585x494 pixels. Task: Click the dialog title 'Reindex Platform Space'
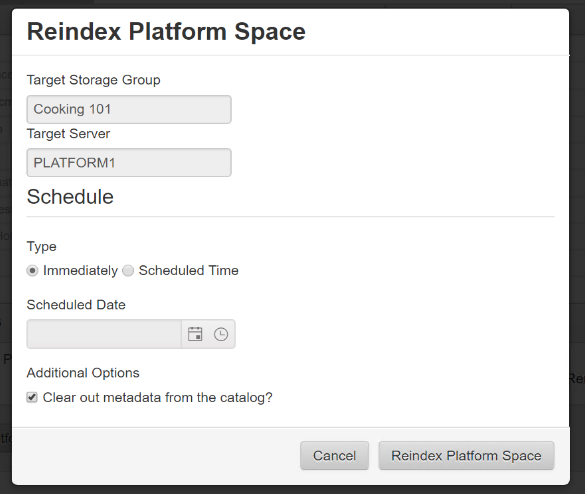click(166, 32)
